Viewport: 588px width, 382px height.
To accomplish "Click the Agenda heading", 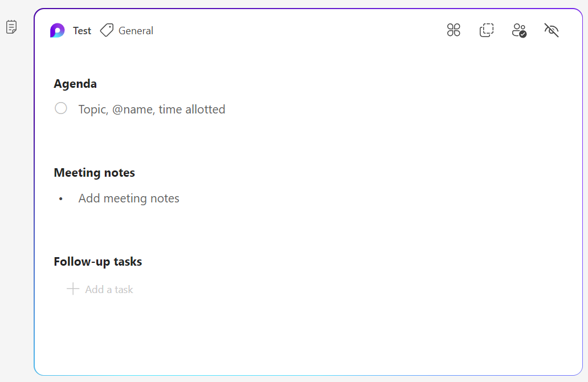I will click(75, 84).
